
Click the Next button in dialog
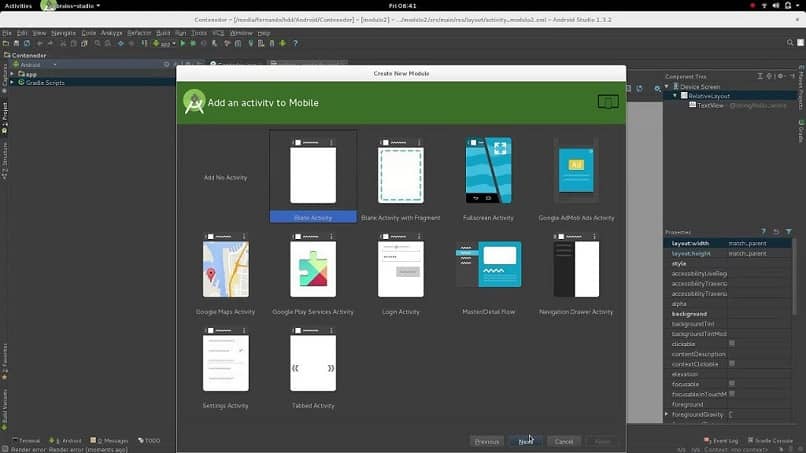pyautogui.click(x=525, y=441)
